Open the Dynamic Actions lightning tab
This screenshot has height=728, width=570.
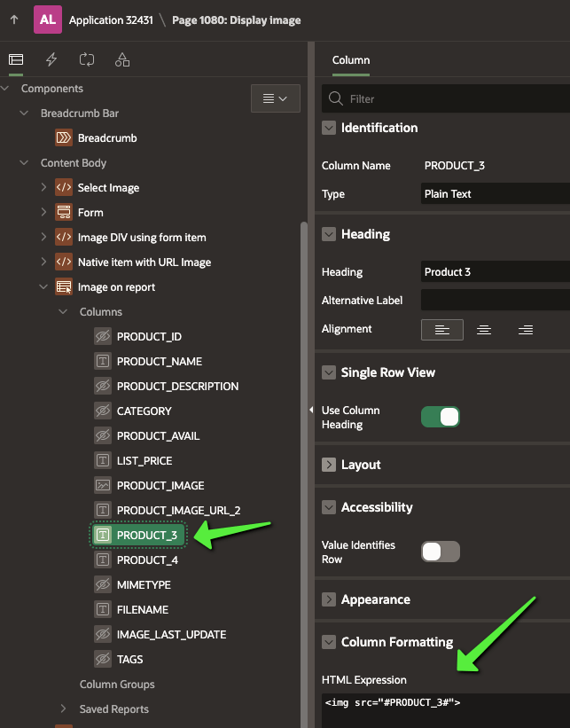click(x=51, y=59)
